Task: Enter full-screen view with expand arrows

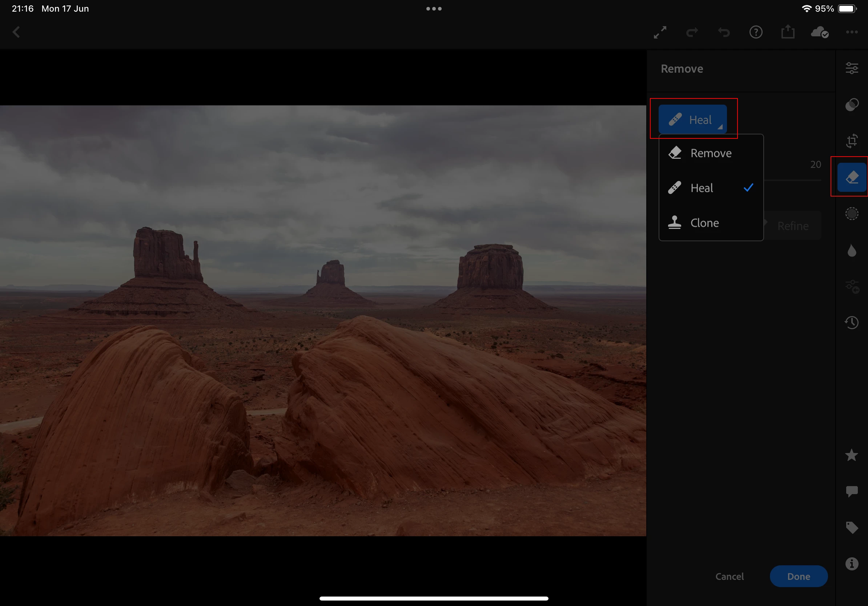Action: [x=660, y=32]
